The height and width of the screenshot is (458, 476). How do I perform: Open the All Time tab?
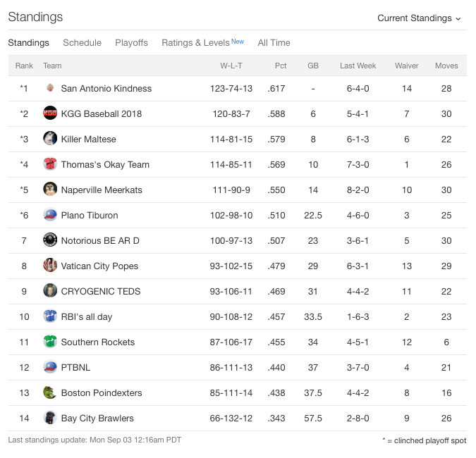tap(274, 43)
